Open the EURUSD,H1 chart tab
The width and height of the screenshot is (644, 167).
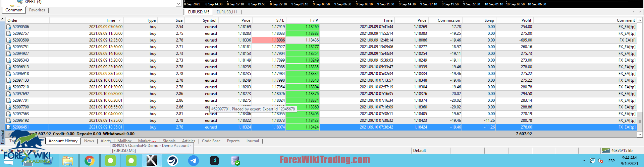click(227, 12)
